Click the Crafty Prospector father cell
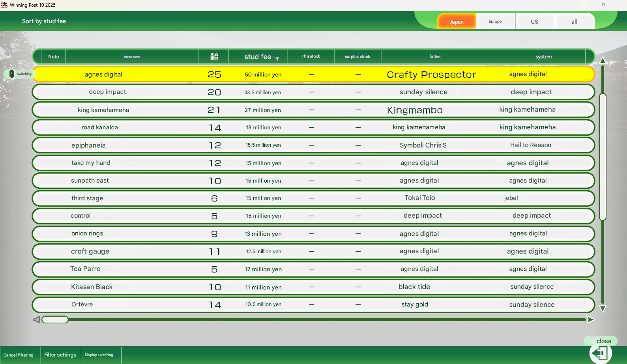The height and width of the screenshot is (364, 627). click(x=431, y=75)
